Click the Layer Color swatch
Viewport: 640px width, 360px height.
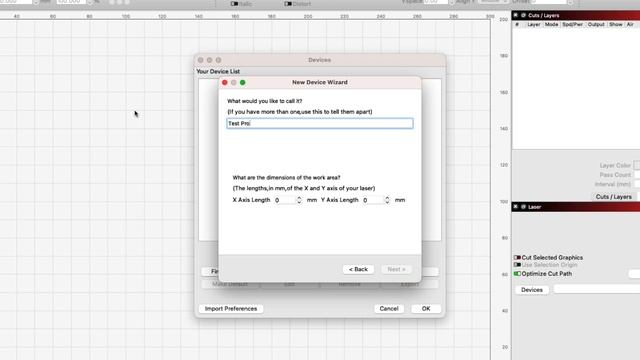637,165
